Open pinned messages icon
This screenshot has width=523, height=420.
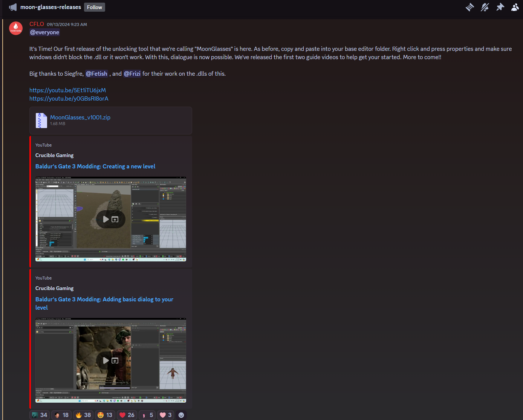[500, 7]
